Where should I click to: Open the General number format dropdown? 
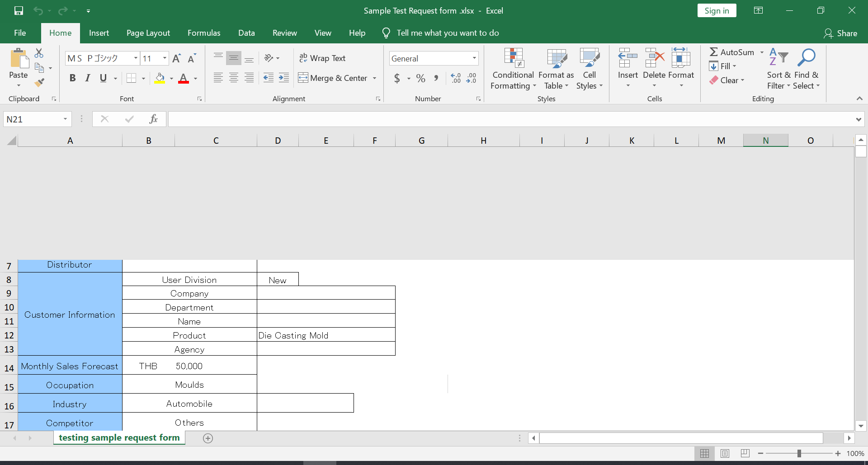point(474,58)
